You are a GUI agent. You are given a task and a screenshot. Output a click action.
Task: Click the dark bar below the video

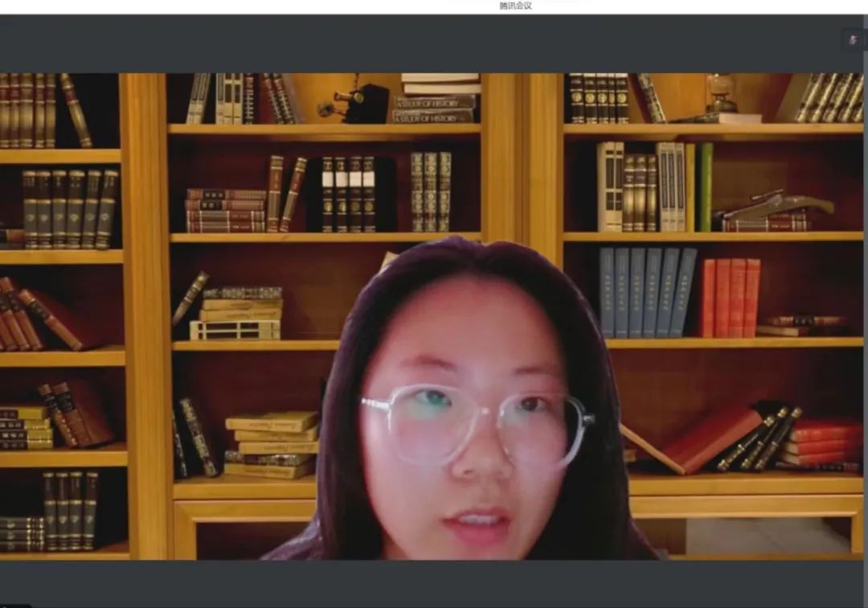tap(434, 583)
